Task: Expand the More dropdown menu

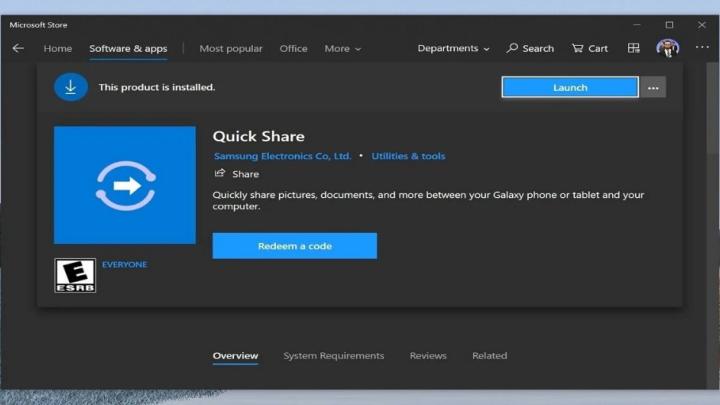Action: pyautogui.click(x=343, y=48)
